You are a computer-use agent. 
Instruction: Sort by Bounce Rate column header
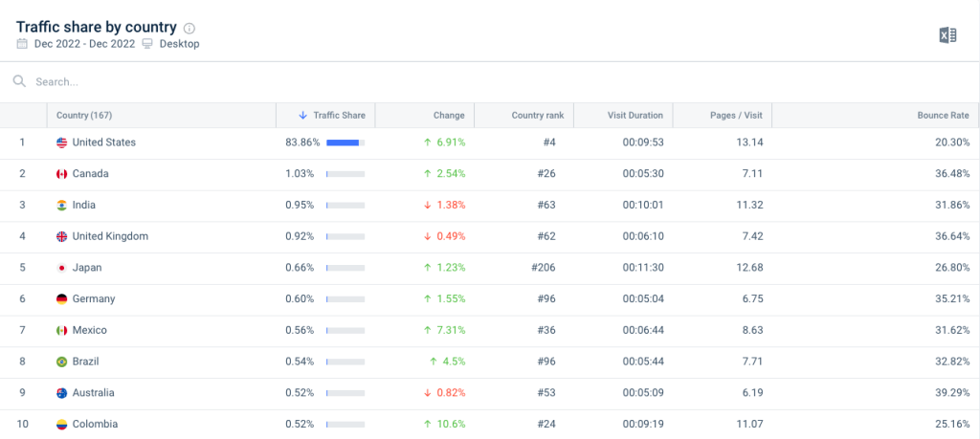[877, 115]
